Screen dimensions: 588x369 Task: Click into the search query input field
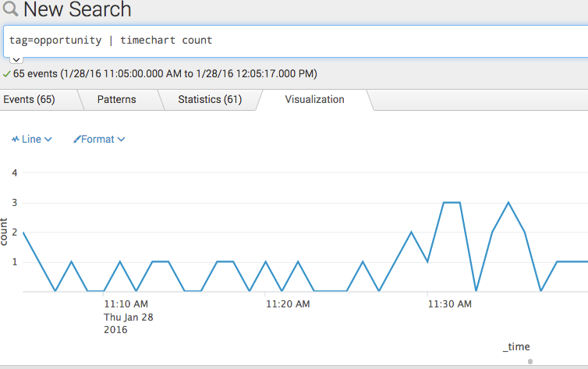click(296, 40)
